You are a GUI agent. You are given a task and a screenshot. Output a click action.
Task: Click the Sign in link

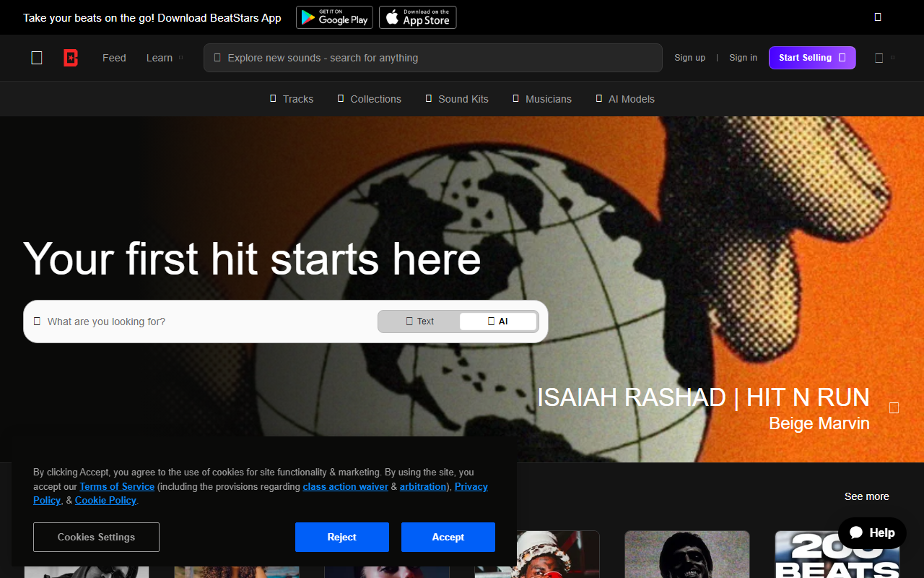tap(743, 58)
